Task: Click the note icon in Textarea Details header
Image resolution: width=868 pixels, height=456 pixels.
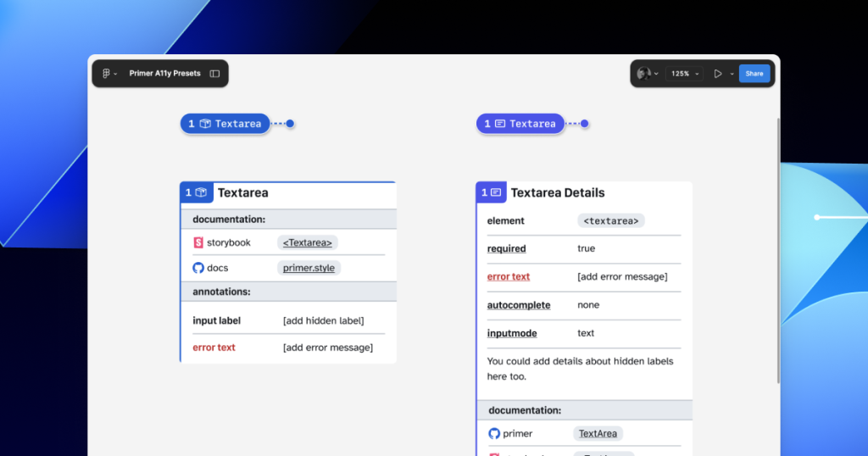Action: point(496,193)
